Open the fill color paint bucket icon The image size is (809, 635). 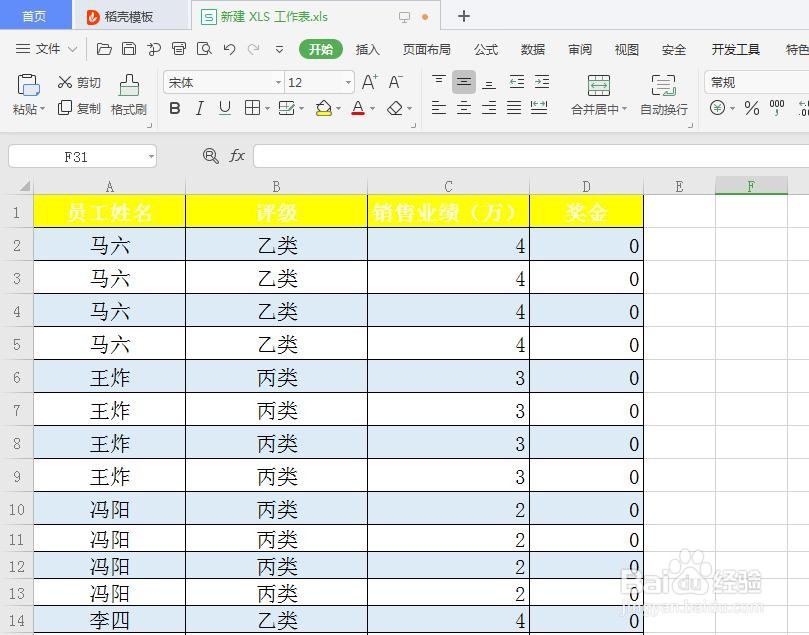click(x=325, y=107)
